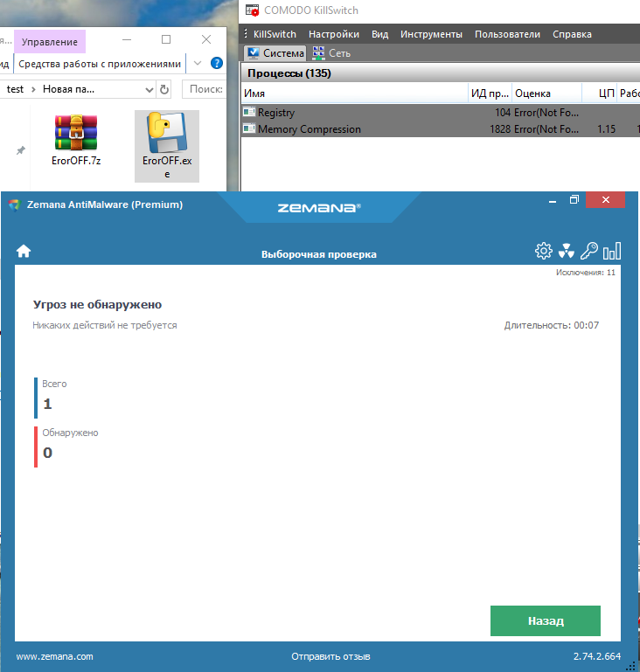Sort processes by Имя column
The image size is (640, 672).
(x=354, y=94)
